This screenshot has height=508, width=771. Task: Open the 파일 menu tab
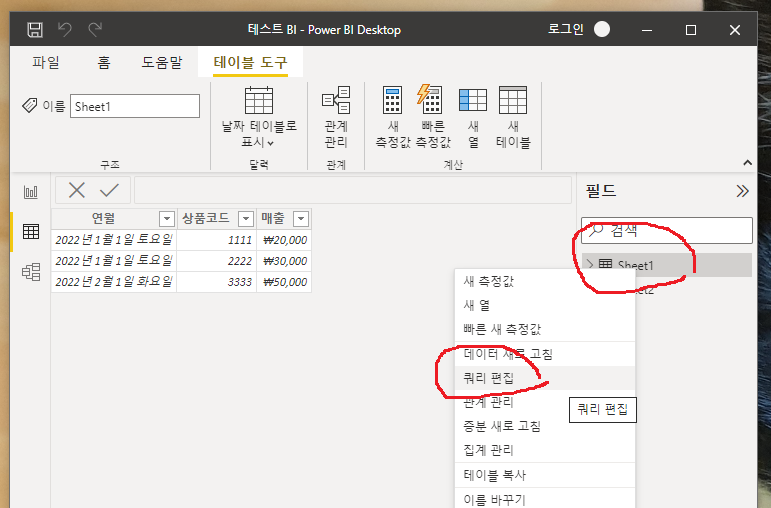46,62
